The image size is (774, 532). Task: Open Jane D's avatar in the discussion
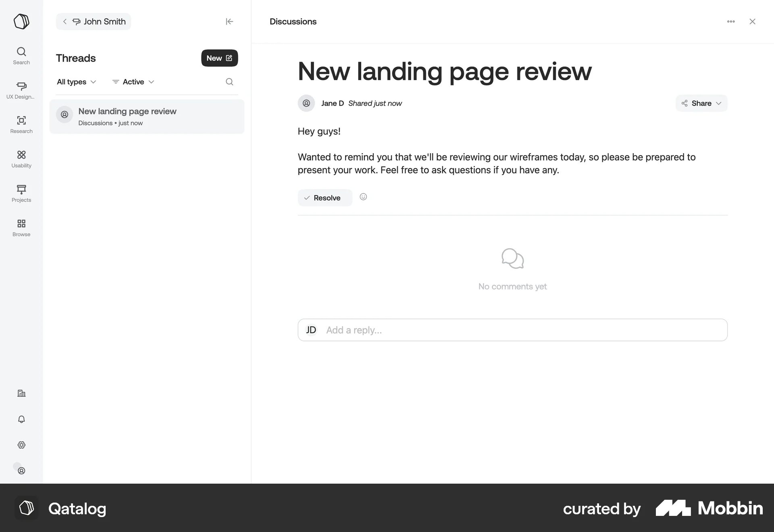pyautogui.click(x=306, y=103)
